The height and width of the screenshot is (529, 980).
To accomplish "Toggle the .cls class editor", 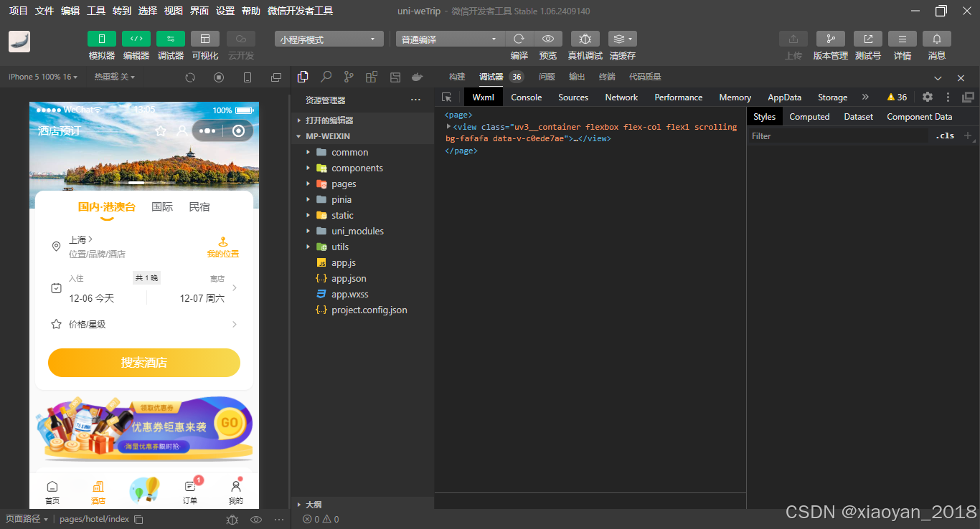I will click(x=945, y=135).
